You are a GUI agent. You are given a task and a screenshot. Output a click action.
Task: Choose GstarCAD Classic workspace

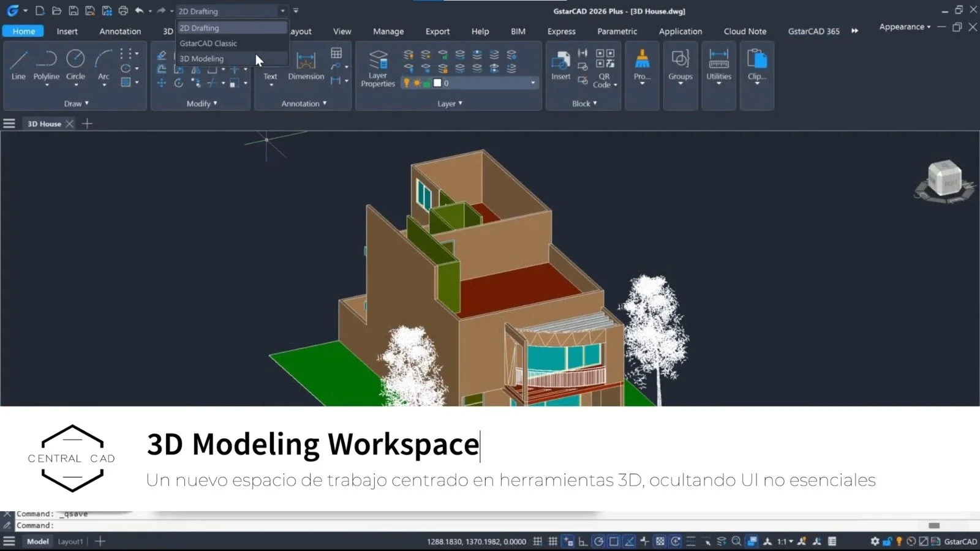[x=232, y=43]
